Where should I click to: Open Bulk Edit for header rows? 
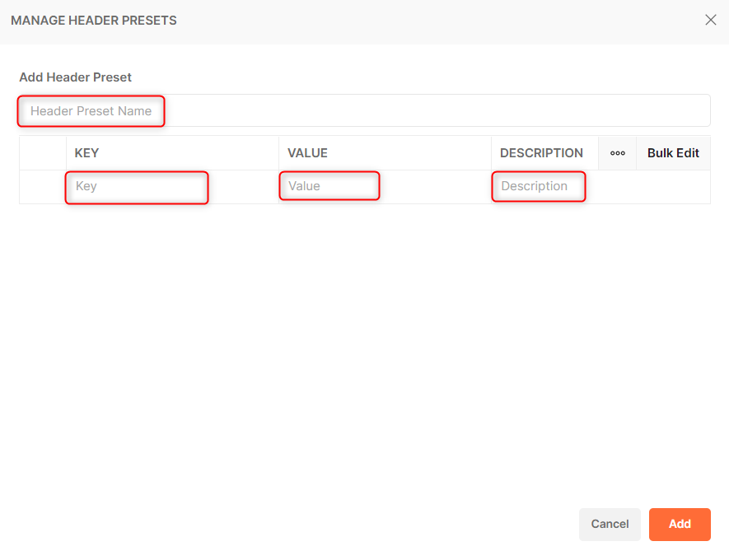pos(672,153)
